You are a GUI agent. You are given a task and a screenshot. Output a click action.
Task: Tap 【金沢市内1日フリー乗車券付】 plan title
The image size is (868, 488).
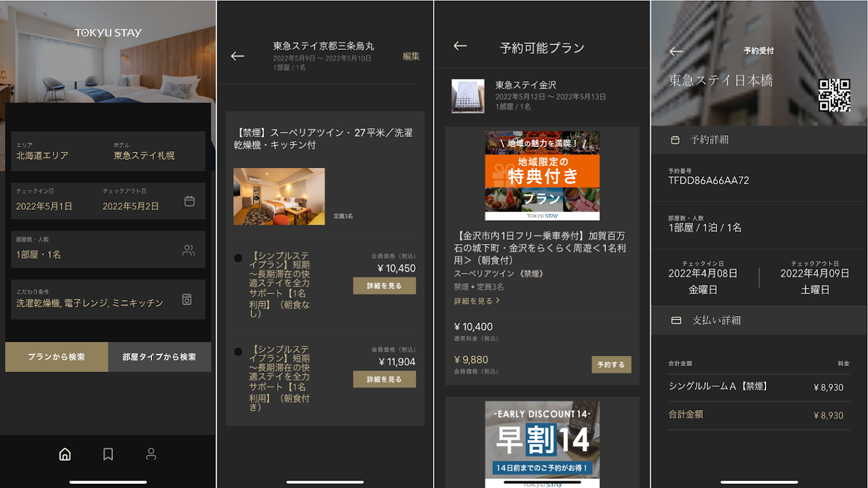[x=540, y=248]
